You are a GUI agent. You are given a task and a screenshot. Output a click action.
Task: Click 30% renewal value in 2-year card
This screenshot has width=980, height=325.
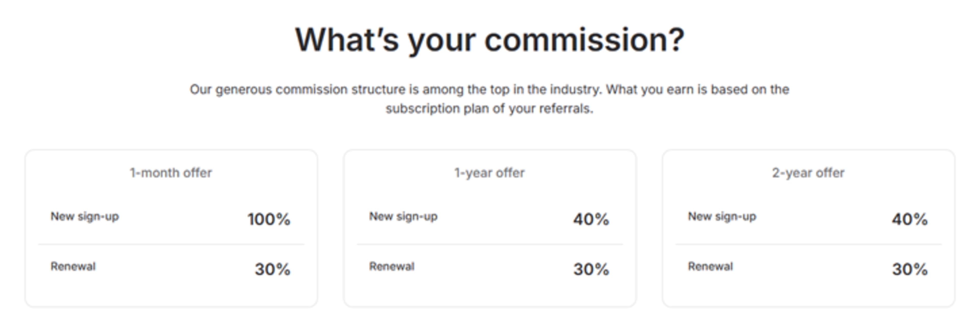910,269
